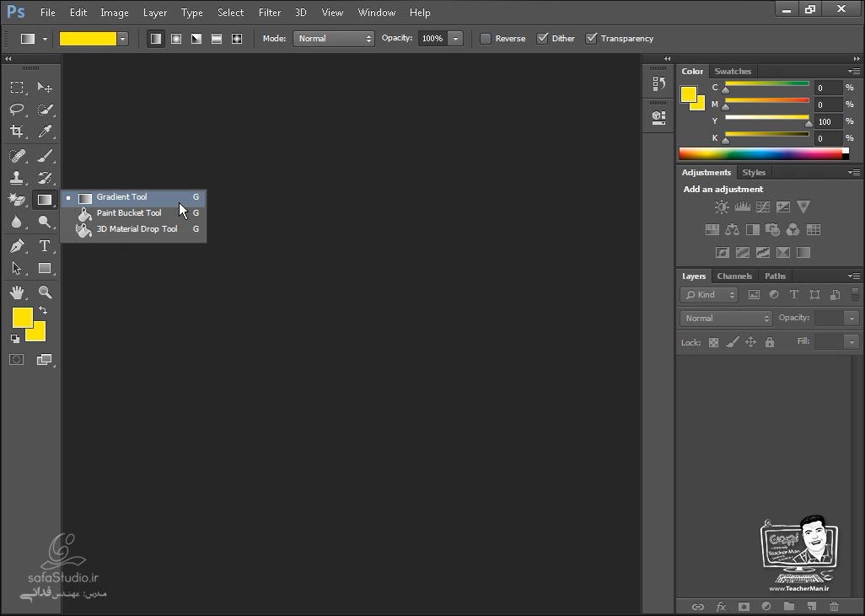Screen dimensions: 865x616
Task: Open the Image menu
Action: [114, 12]
